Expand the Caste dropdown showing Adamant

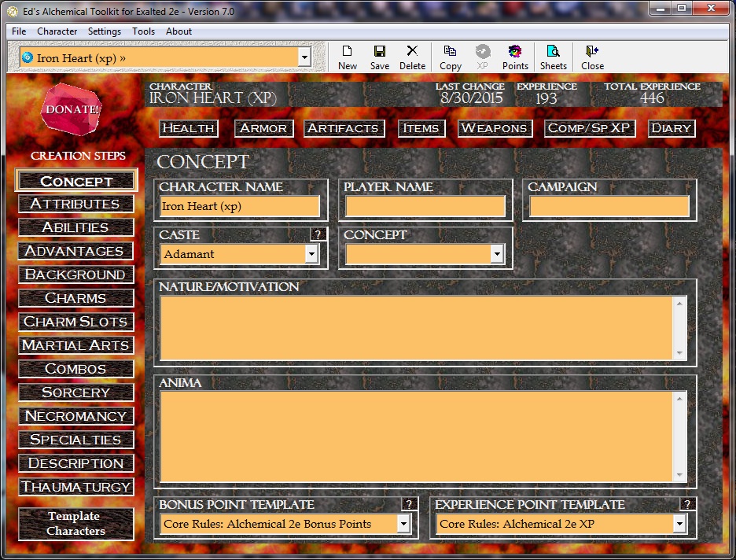(311, 254)
